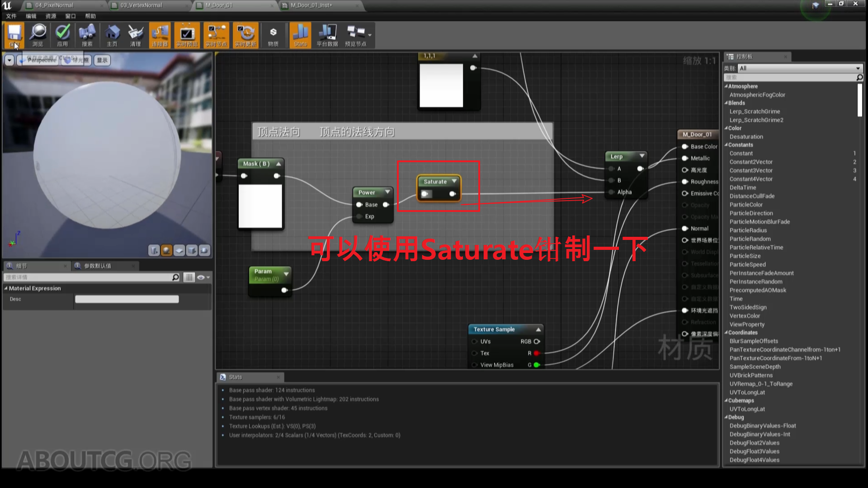Open Platform Data (平台数据)

[327, 35]
